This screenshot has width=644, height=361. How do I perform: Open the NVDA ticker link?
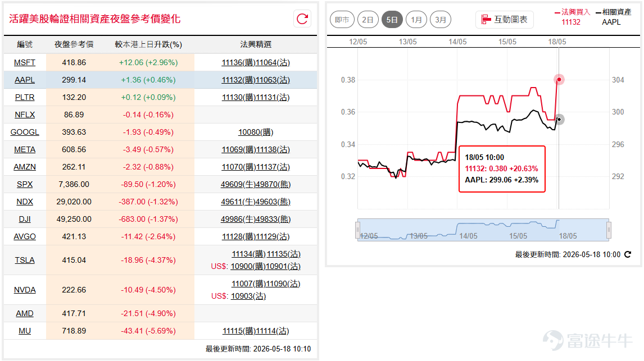pyautogui.click(x=25, y=290)
